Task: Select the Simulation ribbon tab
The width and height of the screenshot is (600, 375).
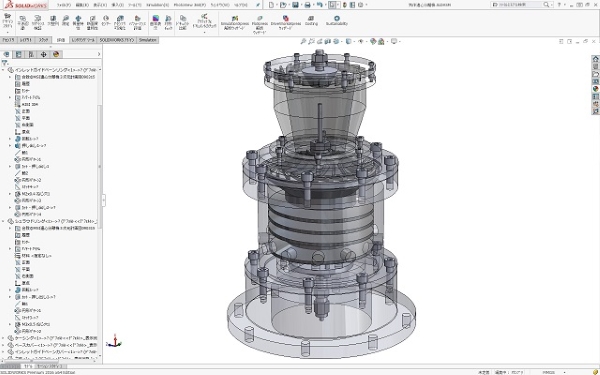Action: pos(147,40)
